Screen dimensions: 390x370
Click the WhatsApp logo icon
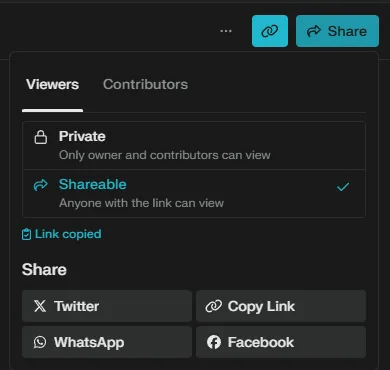click(x=40, y=342)
